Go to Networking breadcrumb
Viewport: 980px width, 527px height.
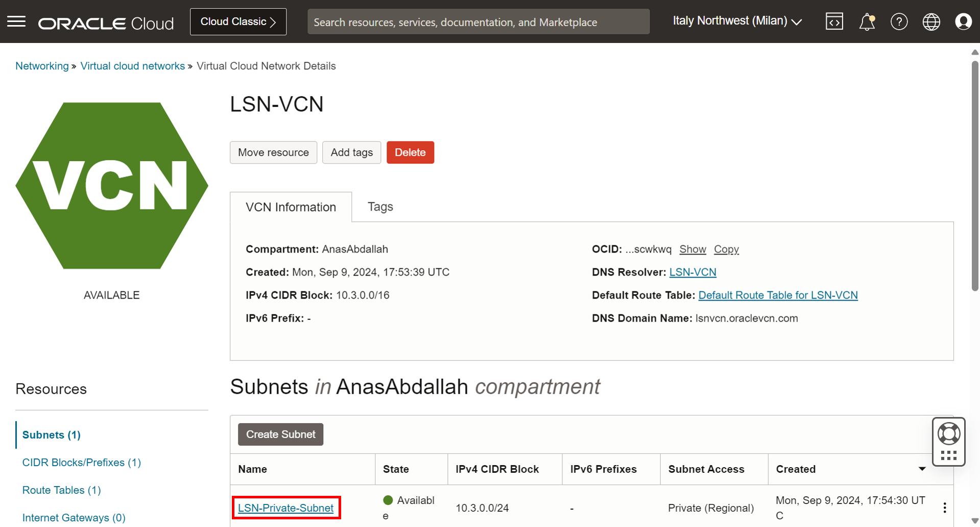42,66
